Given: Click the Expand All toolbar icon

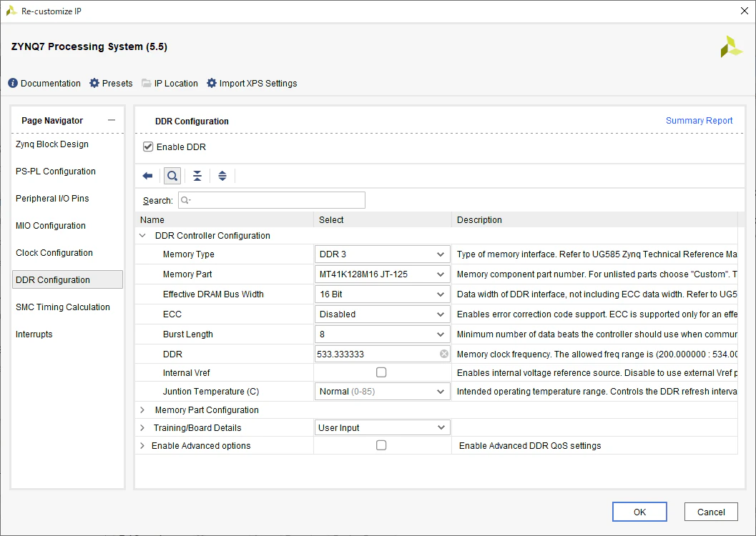Looking at the screenshot, I should [x=222, y=176].
